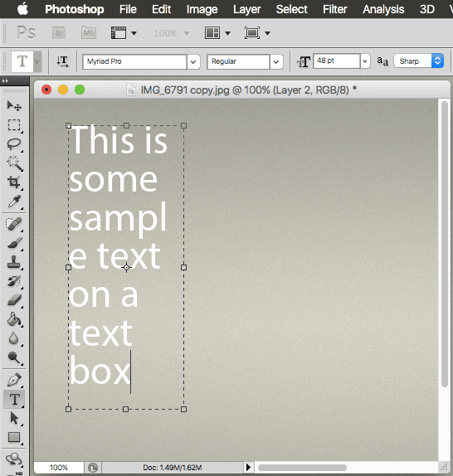
Task: Select the History Brush tool
Action: tap(14, 281)
